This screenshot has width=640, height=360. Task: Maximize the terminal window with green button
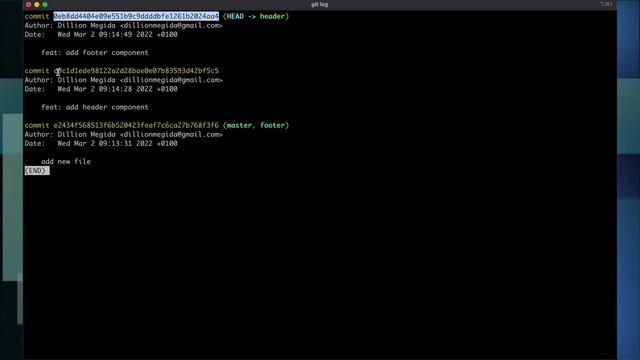tap(45, 4)
